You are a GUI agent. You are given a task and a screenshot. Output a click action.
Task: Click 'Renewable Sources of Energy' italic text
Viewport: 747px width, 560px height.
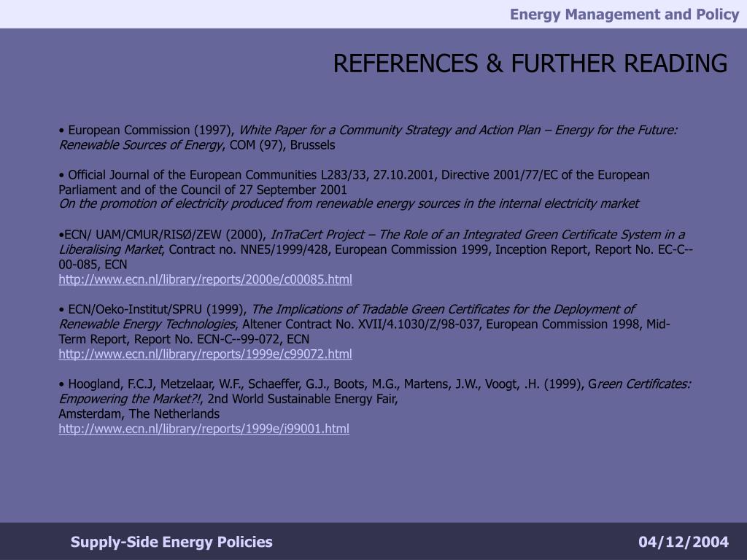point(141,145)
